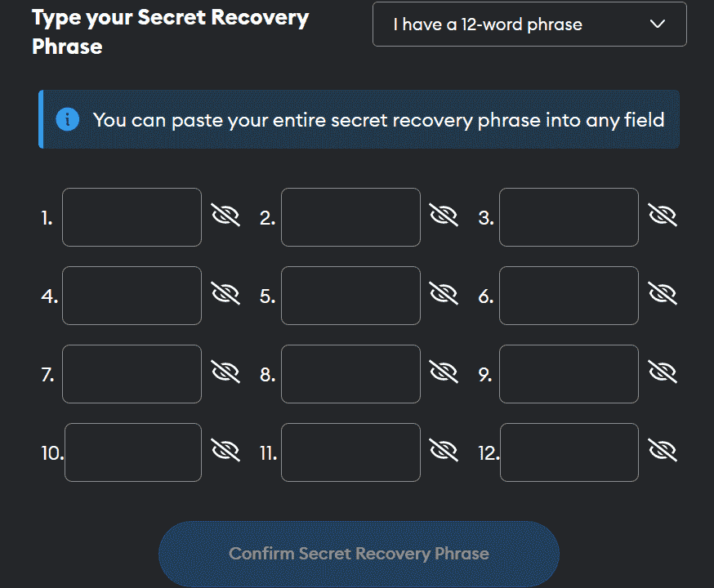Focus the word 12 input box
Screen dimensions: 714x588
coord(569,452)
